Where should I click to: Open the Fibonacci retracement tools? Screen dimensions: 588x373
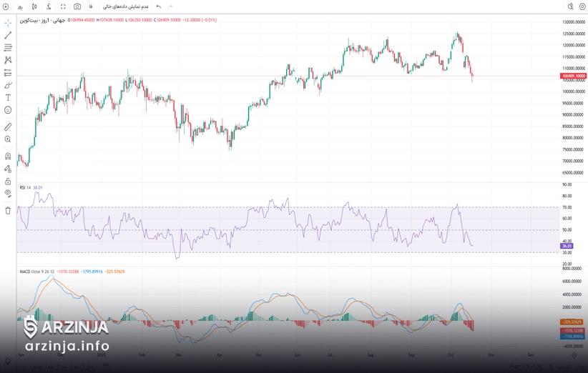pyautogui.click(x=8, y=48)
